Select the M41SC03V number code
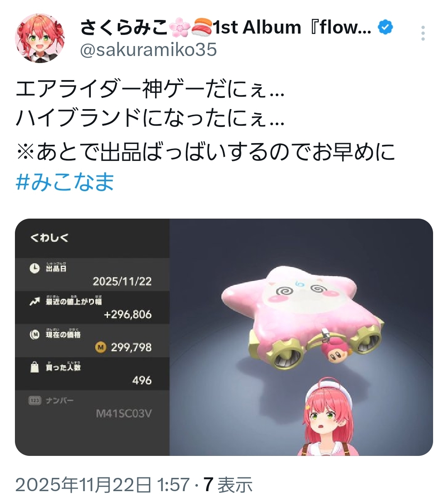 (124, 414)
